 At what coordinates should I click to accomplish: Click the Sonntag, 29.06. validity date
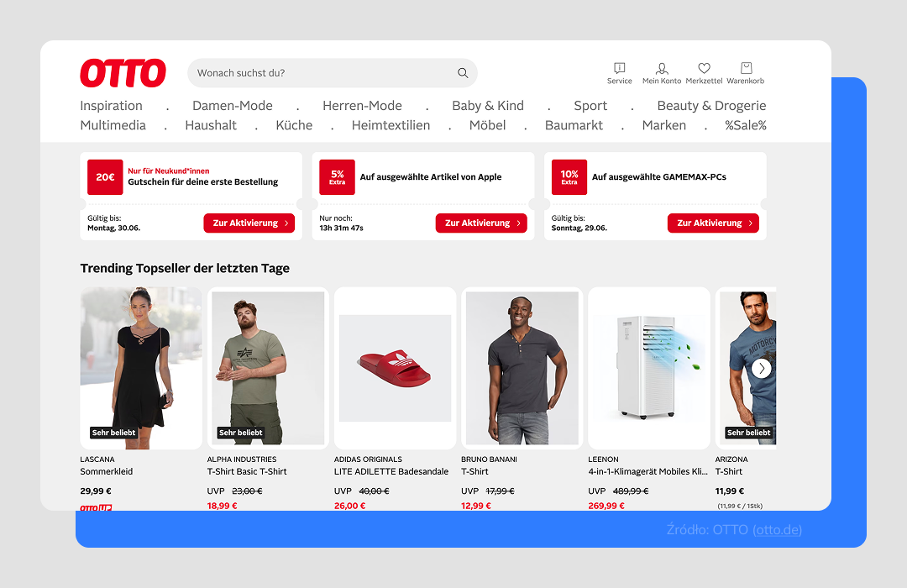(x=579, y=228)
